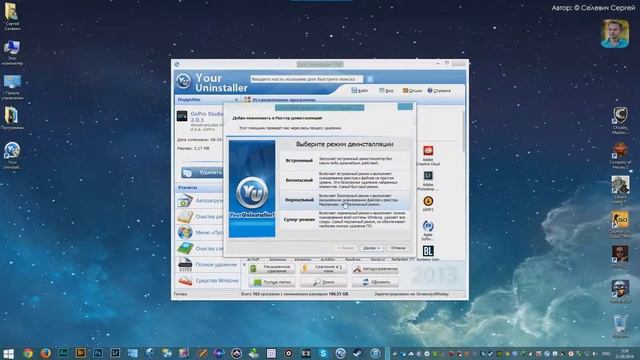
Task: Click the GoPro Studio program name
Action: pos(207,117)
